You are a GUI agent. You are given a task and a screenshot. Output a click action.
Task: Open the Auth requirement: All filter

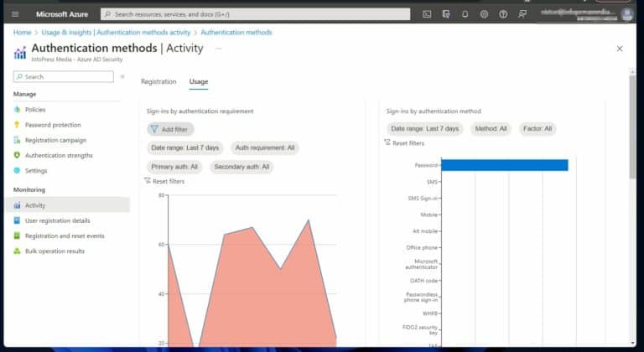[265, 148]
